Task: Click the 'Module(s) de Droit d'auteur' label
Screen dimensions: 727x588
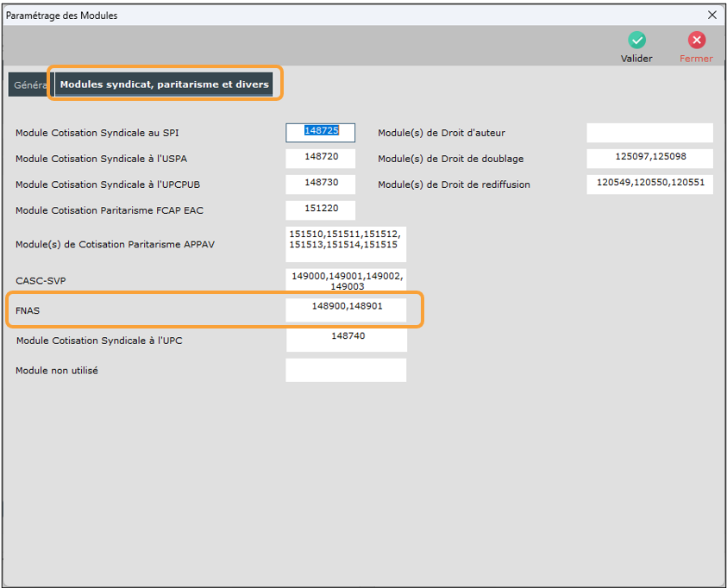Action: (x=442, y=133)
